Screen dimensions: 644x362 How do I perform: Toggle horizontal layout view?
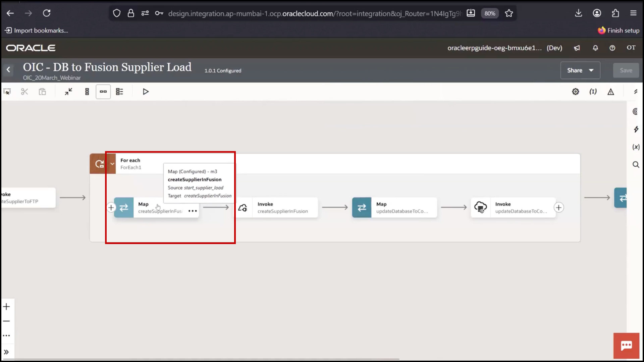coord(103,92)
